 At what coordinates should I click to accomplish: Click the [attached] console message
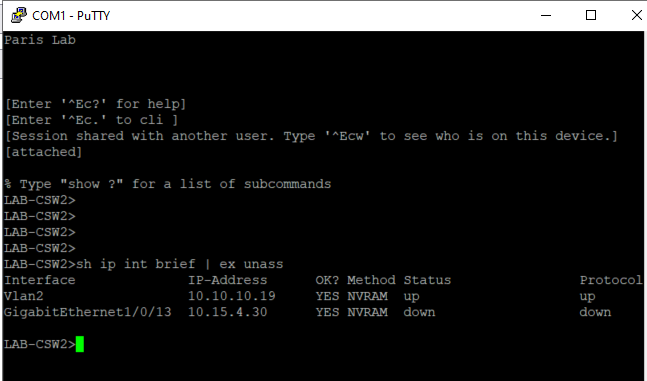(x=43, y=152)
